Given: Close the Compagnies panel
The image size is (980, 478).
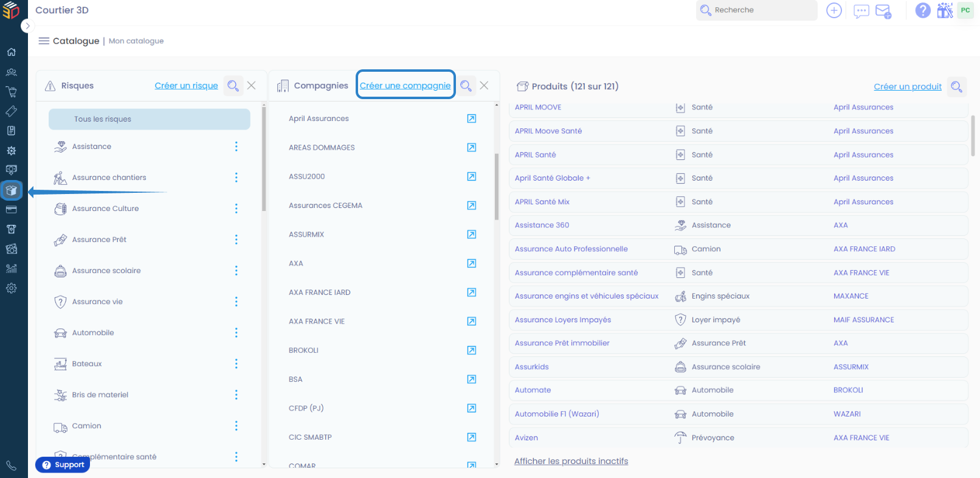Looking at the screenshot, I should 484,86.
